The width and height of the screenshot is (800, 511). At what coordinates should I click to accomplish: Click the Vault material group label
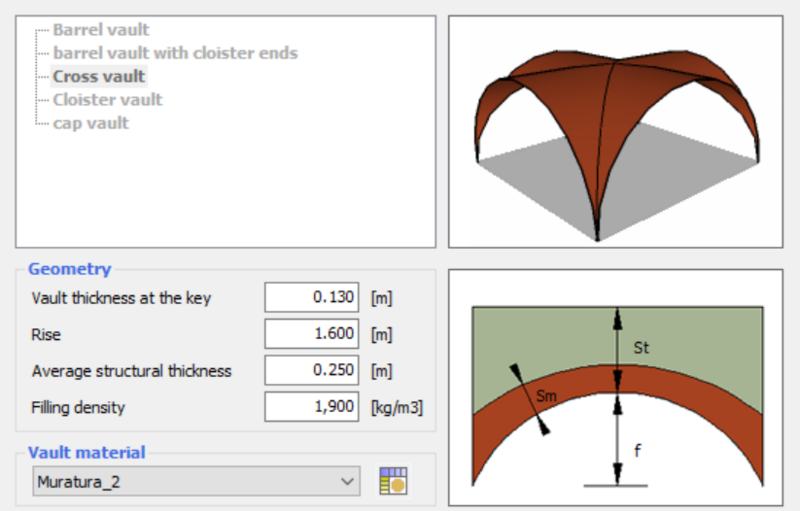click(87, 452)
